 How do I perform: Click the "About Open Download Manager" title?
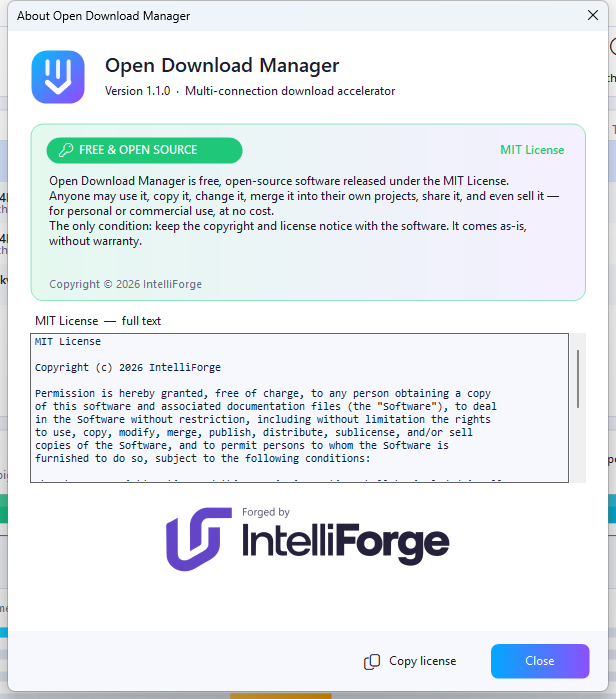coord(103,16)
